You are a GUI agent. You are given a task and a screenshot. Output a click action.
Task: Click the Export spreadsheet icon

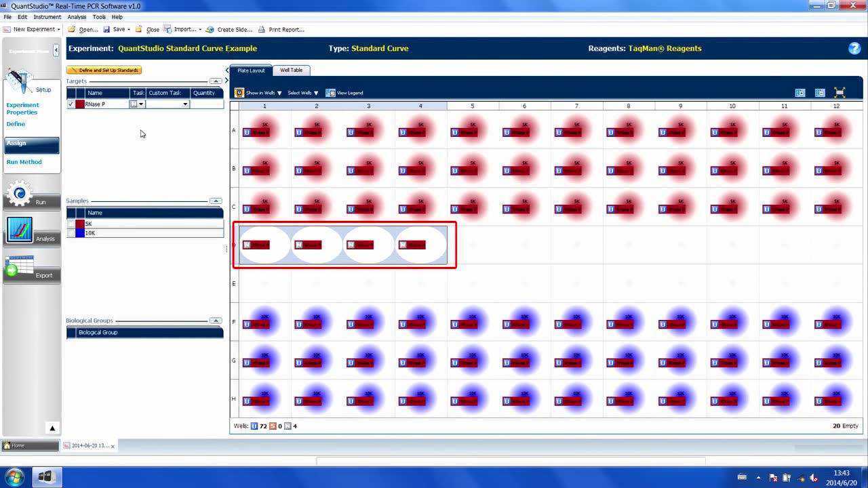[x=19, y=268]
